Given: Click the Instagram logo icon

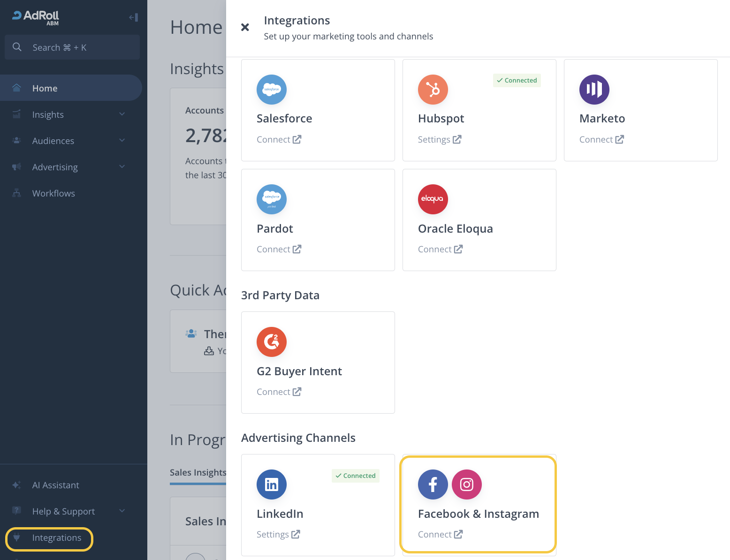Looking at the screenshot, I should click(467, 484).
